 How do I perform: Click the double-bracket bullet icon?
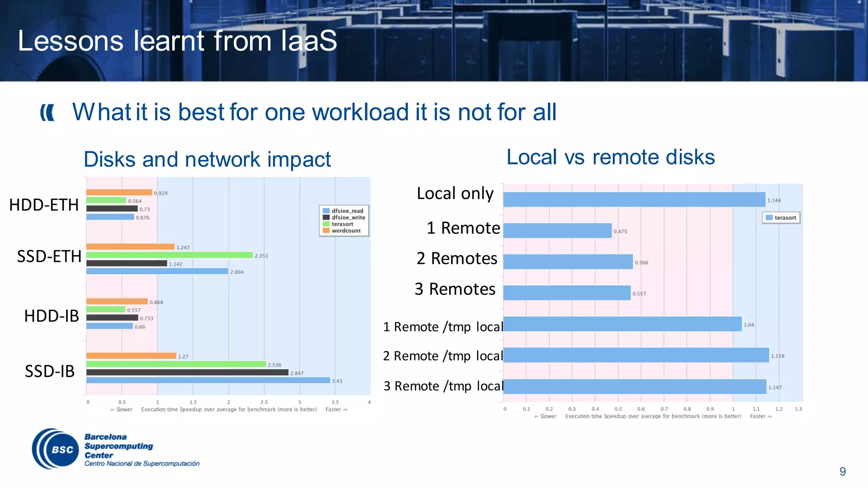click(x=47, y=113)
